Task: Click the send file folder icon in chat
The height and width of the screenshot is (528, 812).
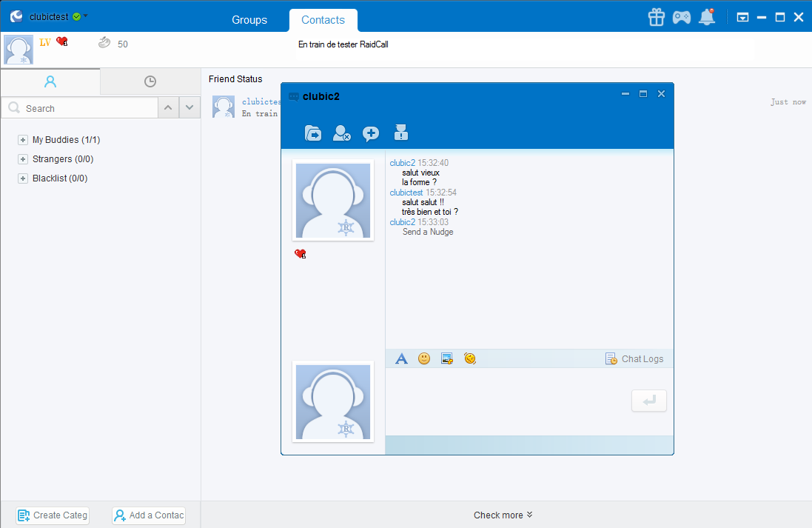Action: point(313,133)
